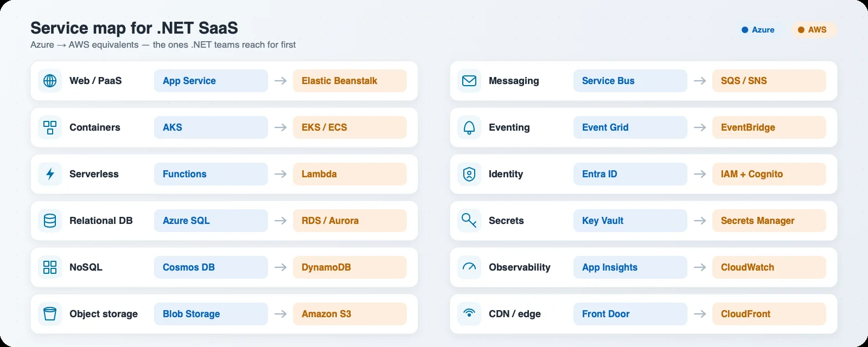Click the Object storage bucket icon
The height and width of the screenshot is (347, 868).
(50, 314)
